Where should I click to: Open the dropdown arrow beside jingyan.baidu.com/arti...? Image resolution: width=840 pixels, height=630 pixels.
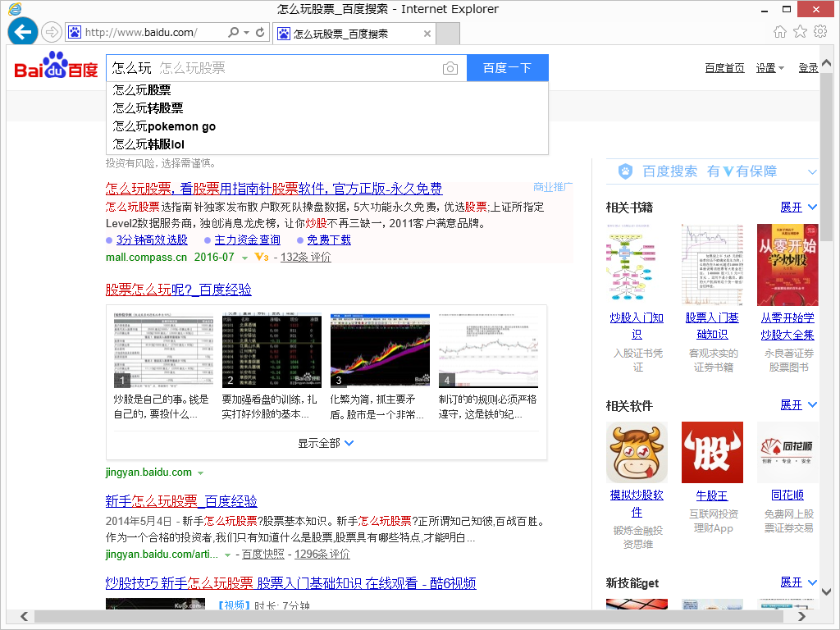[228, 555]
